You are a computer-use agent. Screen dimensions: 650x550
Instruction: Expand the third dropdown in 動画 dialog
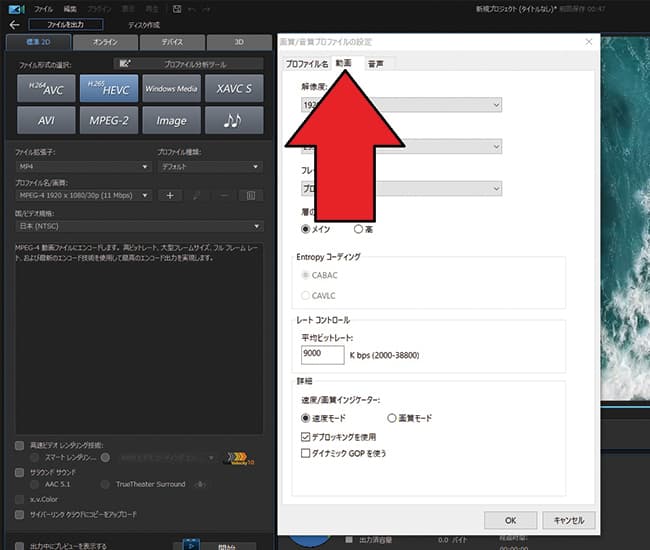[401, 189]
